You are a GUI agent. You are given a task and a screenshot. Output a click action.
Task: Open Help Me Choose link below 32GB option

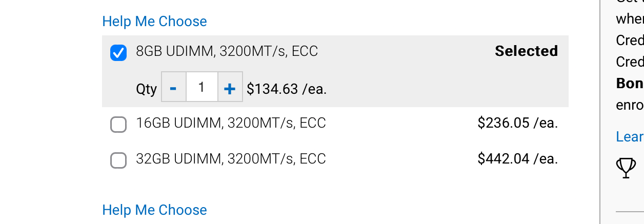click(x=154, y=210)
